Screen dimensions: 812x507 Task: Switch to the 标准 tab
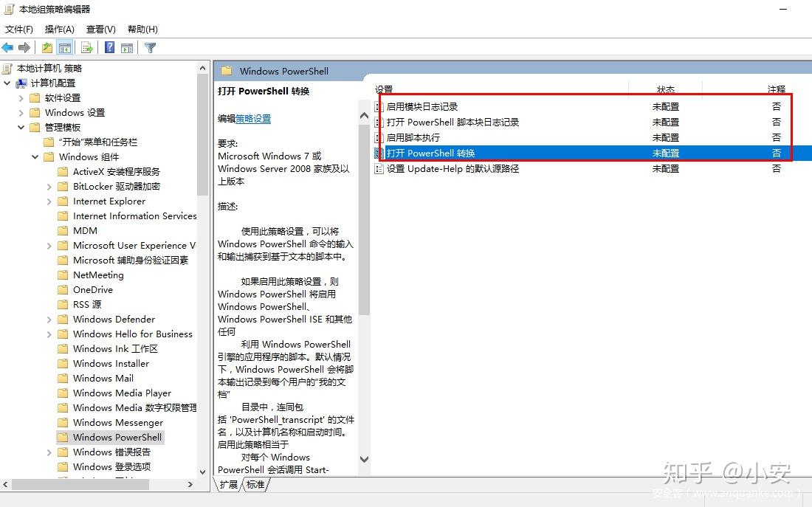[256, 485]
